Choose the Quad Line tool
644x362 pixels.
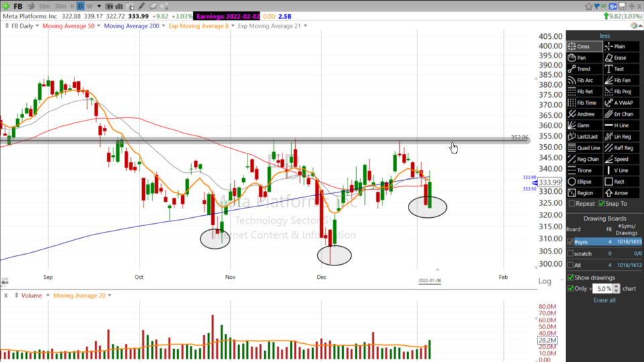point(584,147)
